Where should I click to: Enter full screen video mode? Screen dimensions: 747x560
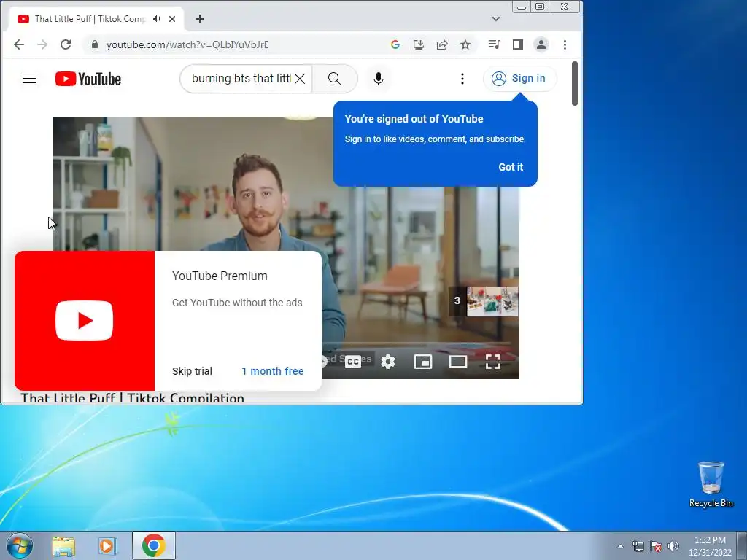(x=493, y=362)
